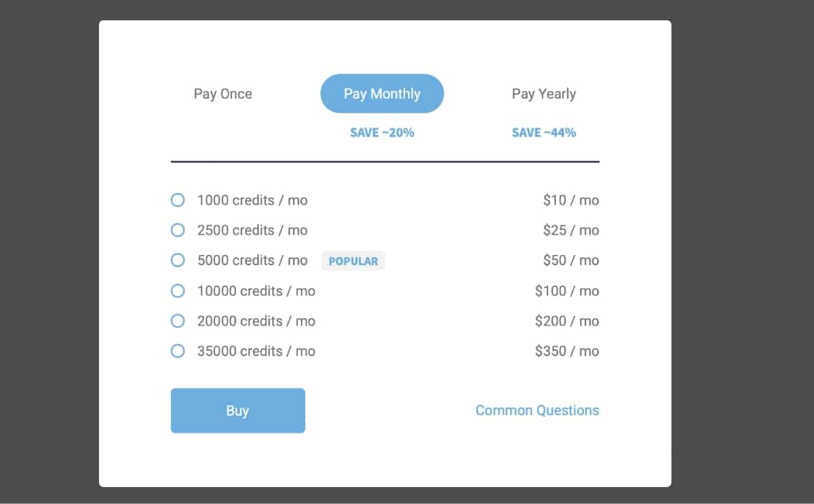
Task: Click the Buy button
Action: [238, 410]
